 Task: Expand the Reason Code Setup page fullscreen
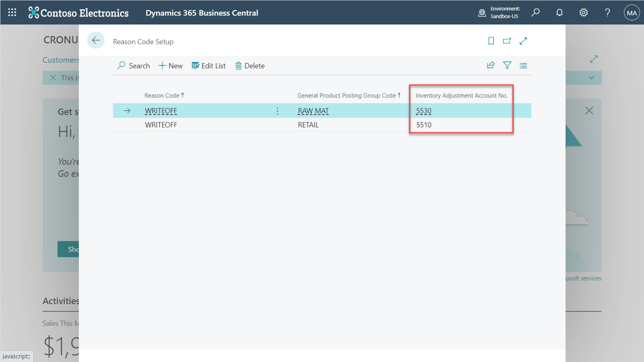click(523, 41)
